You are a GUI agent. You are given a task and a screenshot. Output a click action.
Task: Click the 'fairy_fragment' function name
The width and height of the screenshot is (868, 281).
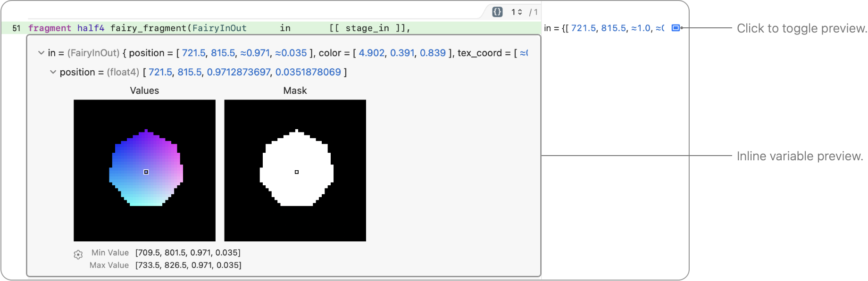tap(149, 28)
